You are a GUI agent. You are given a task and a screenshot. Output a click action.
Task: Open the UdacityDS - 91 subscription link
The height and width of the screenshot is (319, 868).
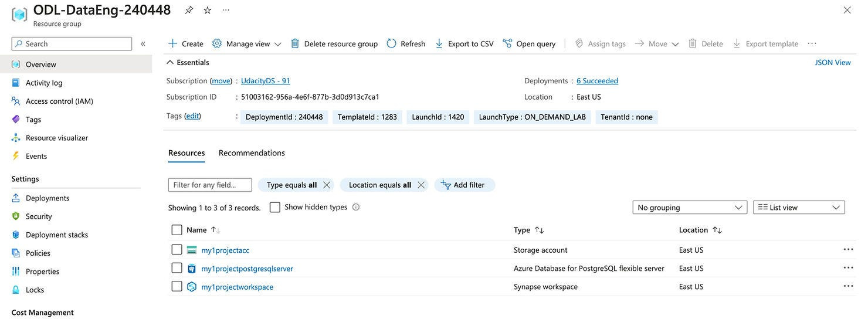click(x=265, y=81)
